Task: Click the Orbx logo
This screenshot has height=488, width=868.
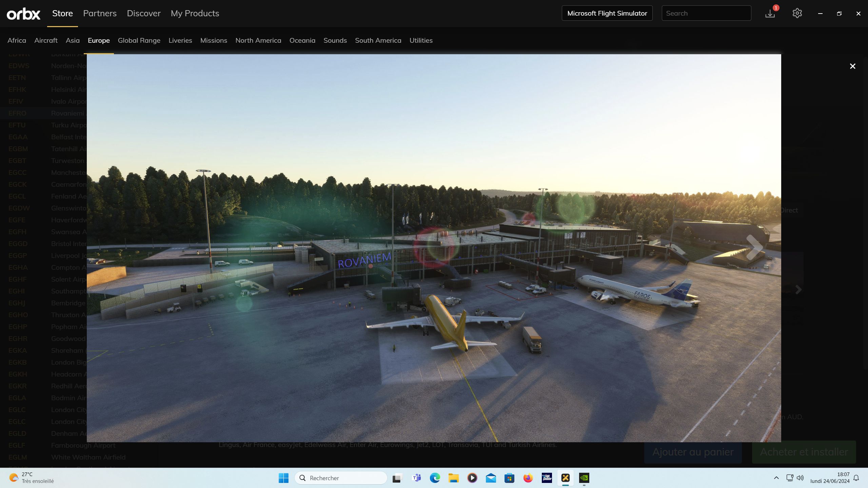Action: pos(23,14)
